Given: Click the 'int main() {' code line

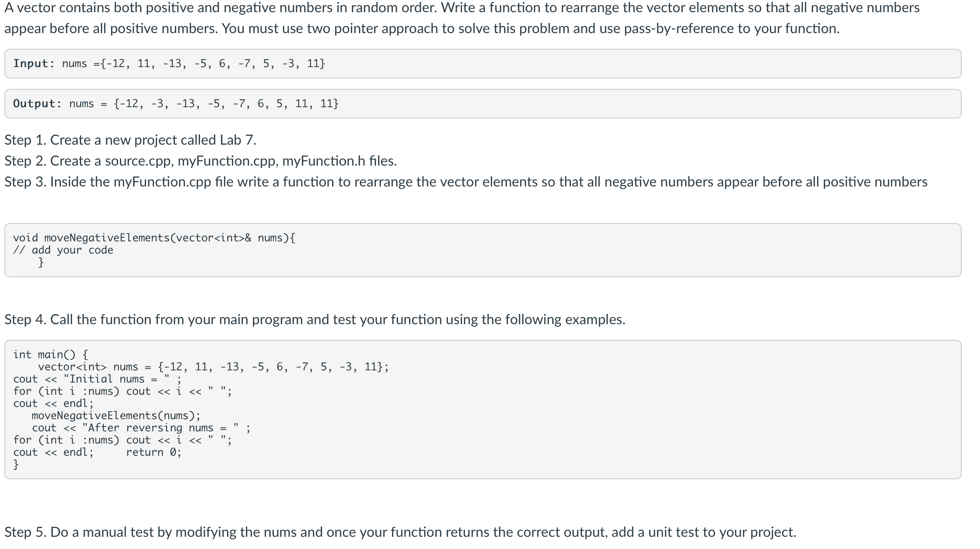Looking at the screenshot, I should 51,354.
